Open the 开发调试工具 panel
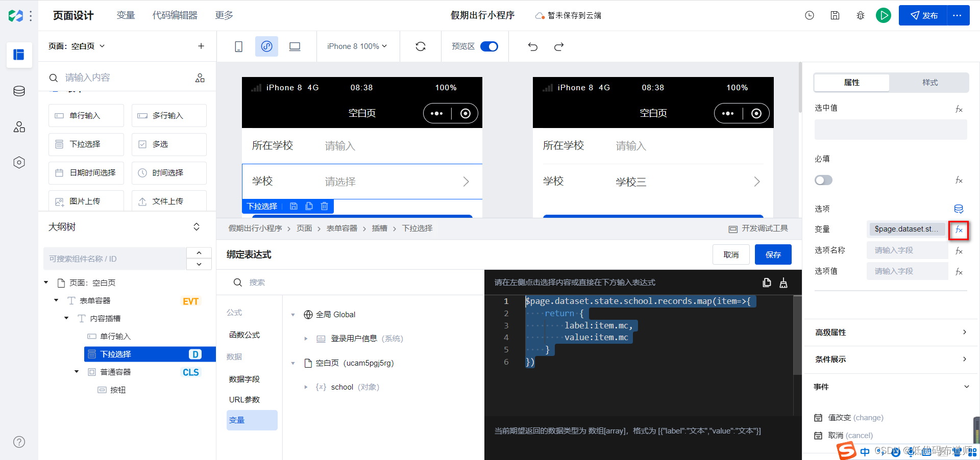Screen dimensions: 980x460 click(x=758, y=228)
